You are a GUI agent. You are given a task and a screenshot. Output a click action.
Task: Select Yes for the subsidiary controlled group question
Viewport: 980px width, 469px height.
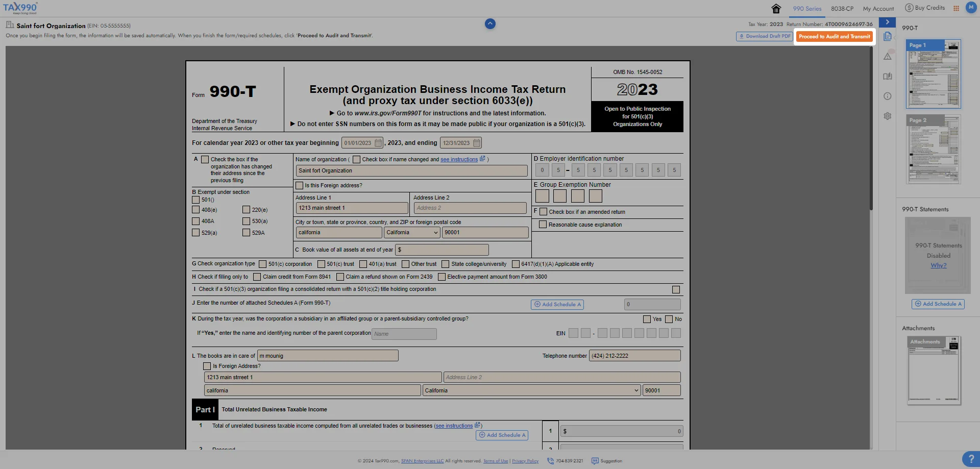point(646,319)
